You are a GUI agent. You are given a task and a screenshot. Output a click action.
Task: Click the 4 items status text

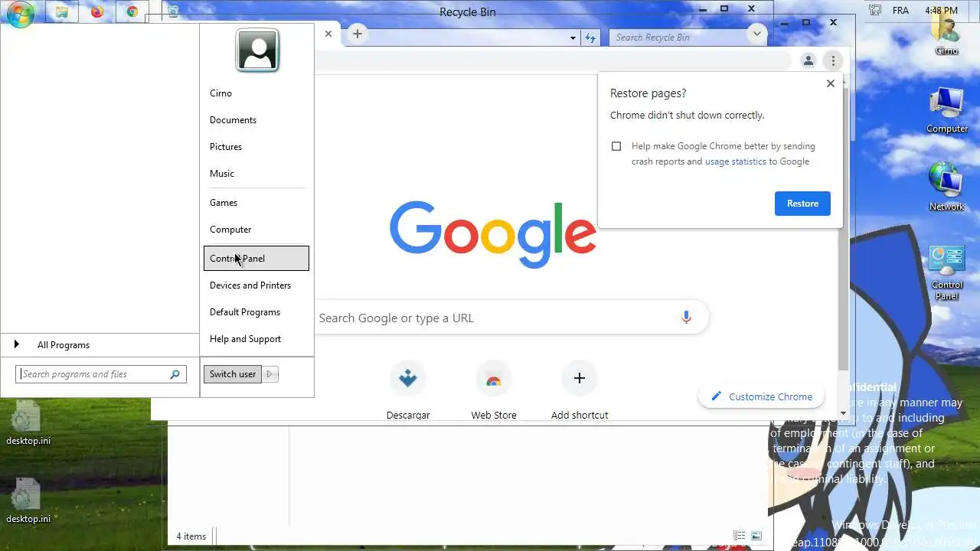coord(191,536)
